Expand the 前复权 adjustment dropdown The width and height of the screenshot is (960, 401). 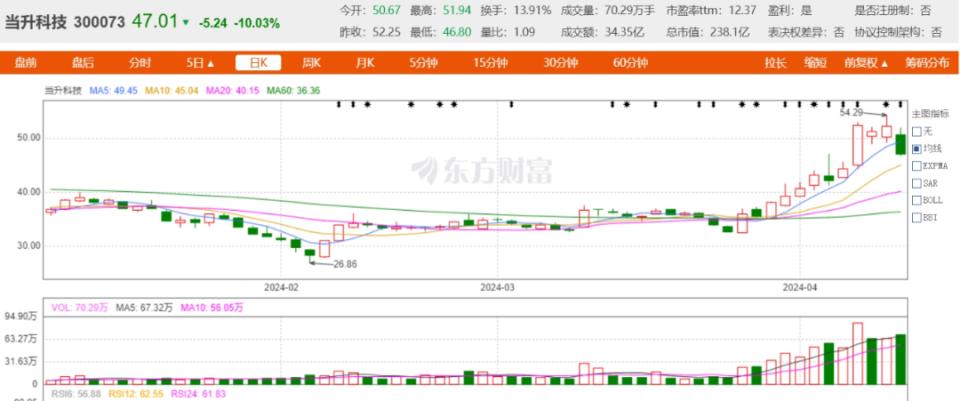coord(866,62)
